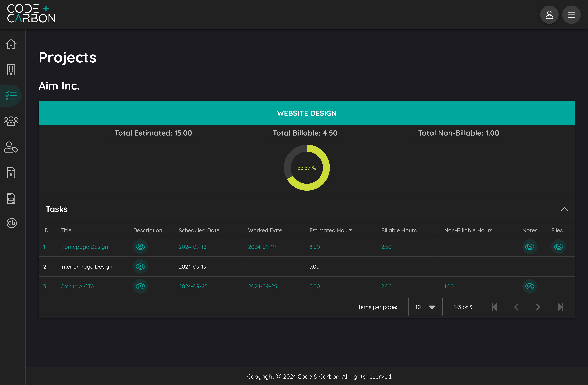Open the Companies building sidebar icon
Viewport: 588px width, 385px height.
point(11,70)
